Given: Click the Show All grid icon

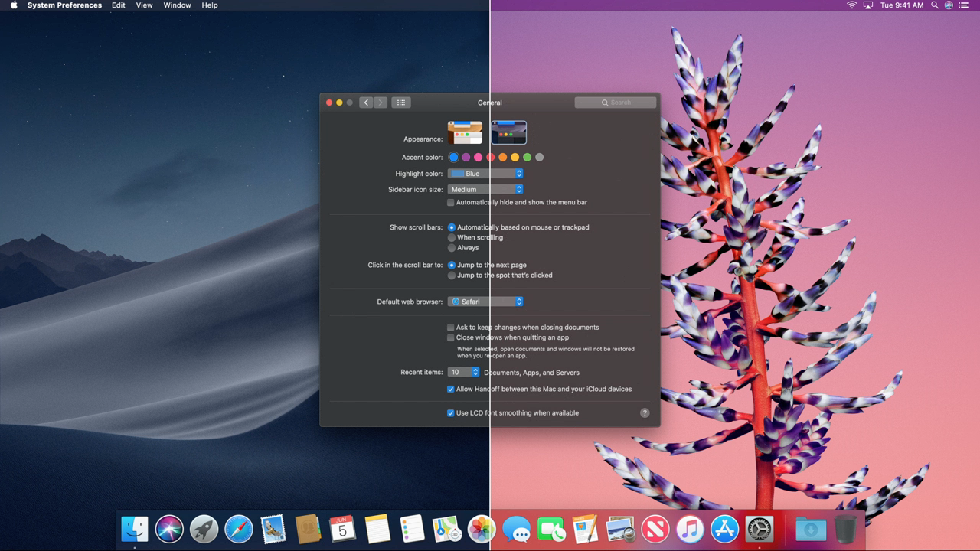Looking at the screenshot, I should tap(400, 103).
